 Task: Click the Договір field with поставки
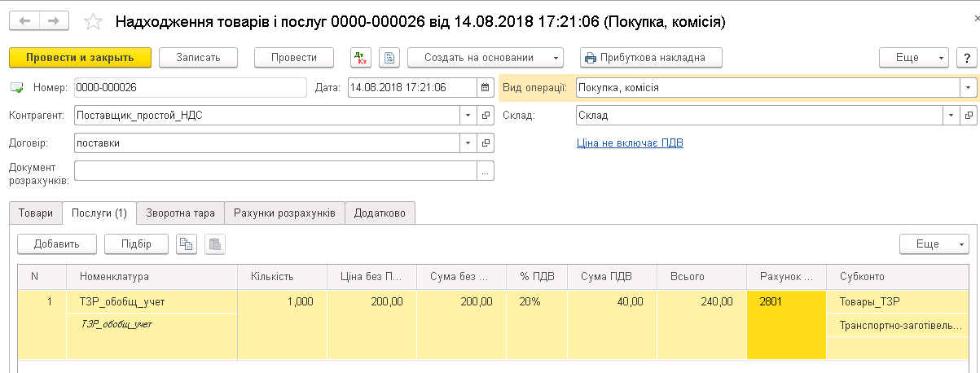(267, 143)
